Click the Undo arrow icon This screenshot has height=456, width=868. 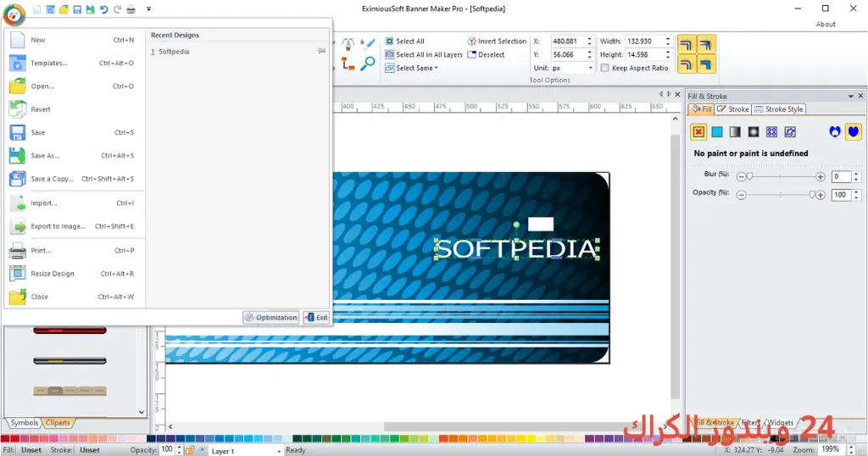click(x=103, y=9)
